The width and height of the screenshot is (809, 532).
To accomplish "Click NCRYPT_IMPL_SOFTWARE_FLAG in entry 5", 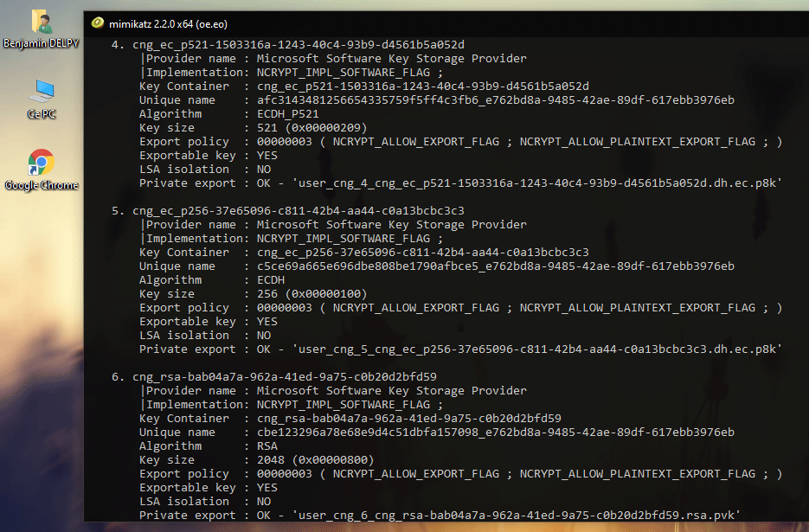I will [x=344, y=239].
